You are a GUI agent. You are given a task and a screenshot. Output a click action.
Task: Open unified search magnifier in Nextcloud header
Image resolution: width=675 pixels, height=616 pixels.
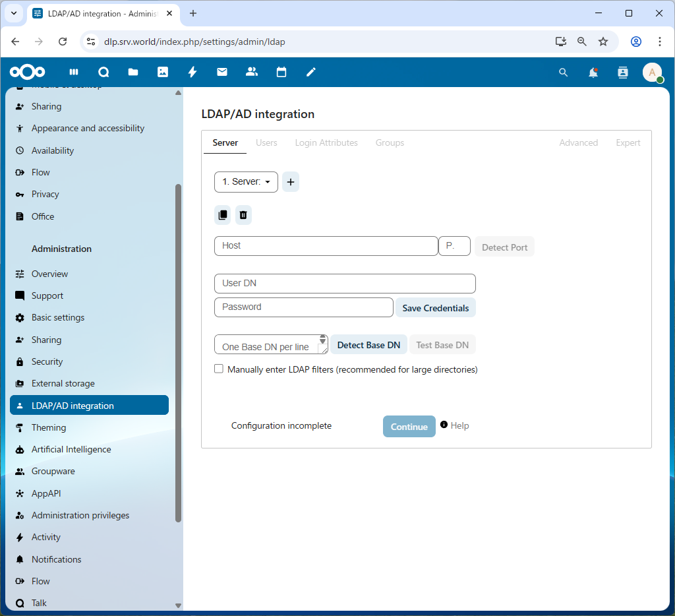[563, 73]
